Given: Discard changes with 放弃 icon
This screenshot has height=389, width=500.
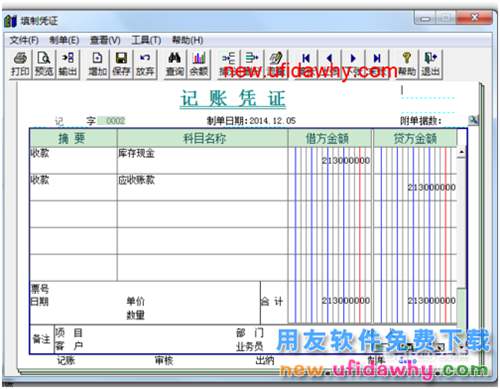Looking at the screenshot, I should pos(145,64).
